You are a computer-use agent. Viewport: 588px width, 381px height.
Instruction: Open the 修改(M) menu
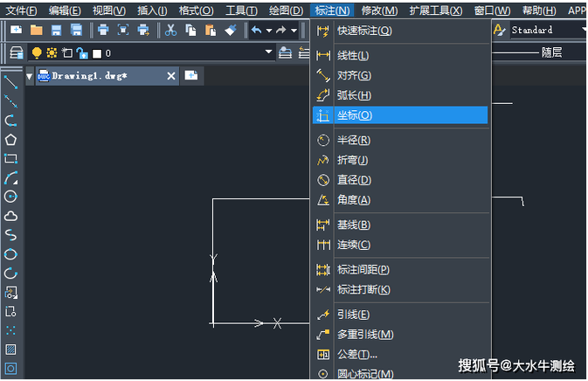pos(379,10)
